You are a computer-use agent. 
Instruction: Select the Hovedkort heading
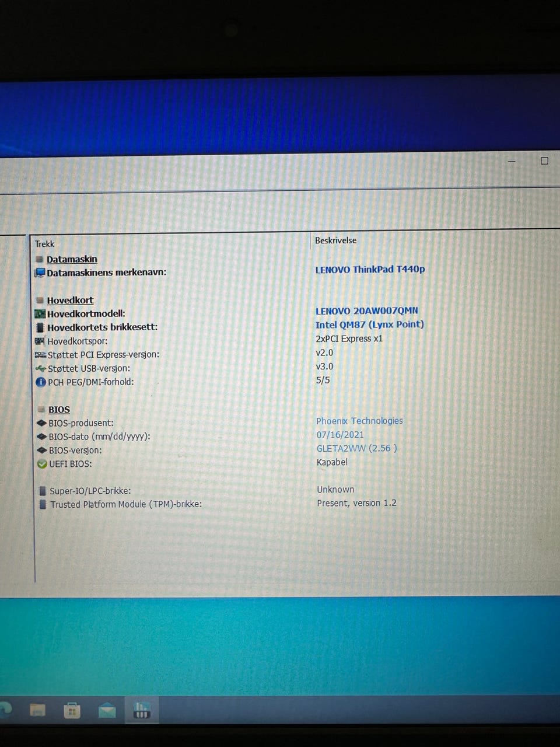coord(70,301)
